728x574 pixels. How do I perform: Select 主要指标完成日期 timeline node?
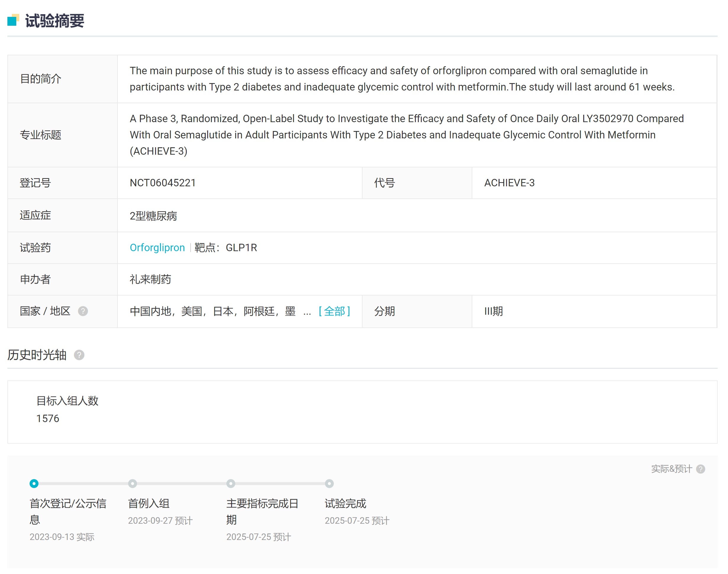231,484
